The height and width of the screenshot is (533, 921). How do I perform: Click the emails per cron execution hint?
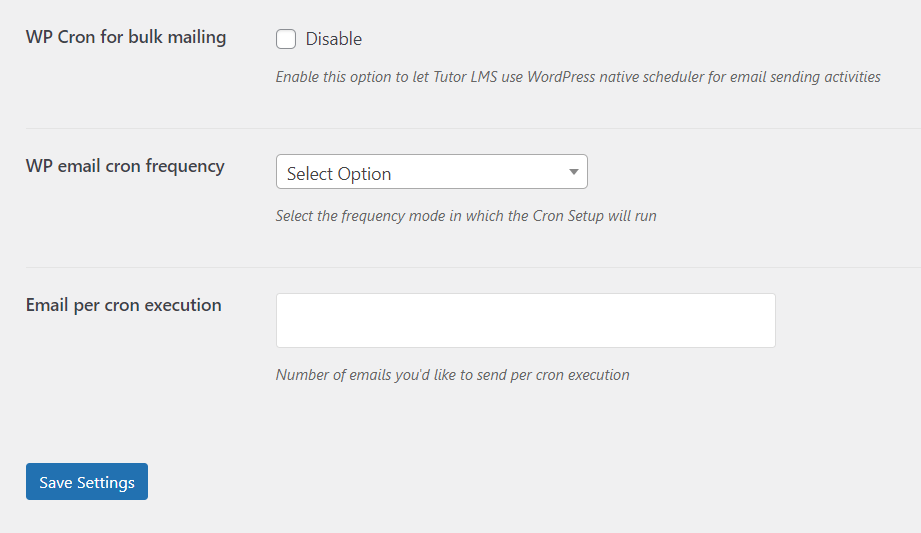point(452,375)
